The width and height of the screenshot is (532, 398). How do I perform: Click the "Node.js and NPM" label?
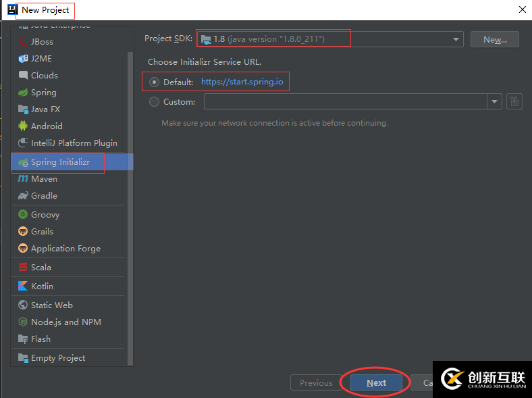tap(66, 322)
